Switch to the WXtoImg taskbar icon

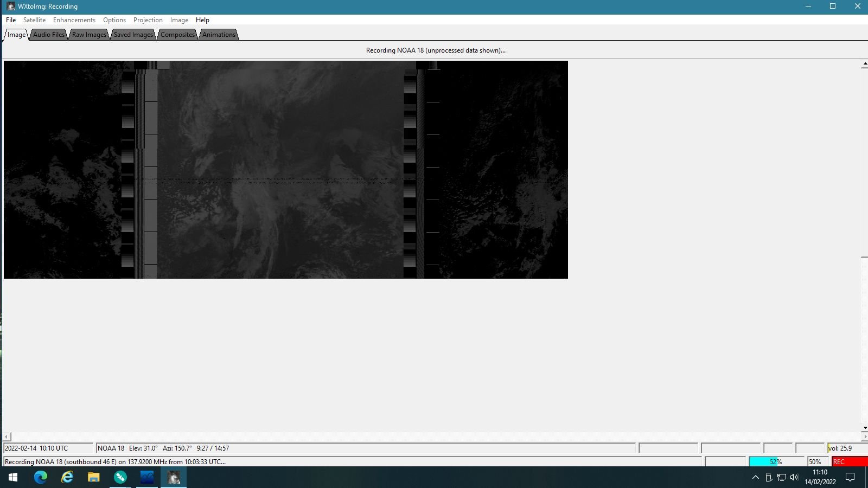(x=174, y=477)
